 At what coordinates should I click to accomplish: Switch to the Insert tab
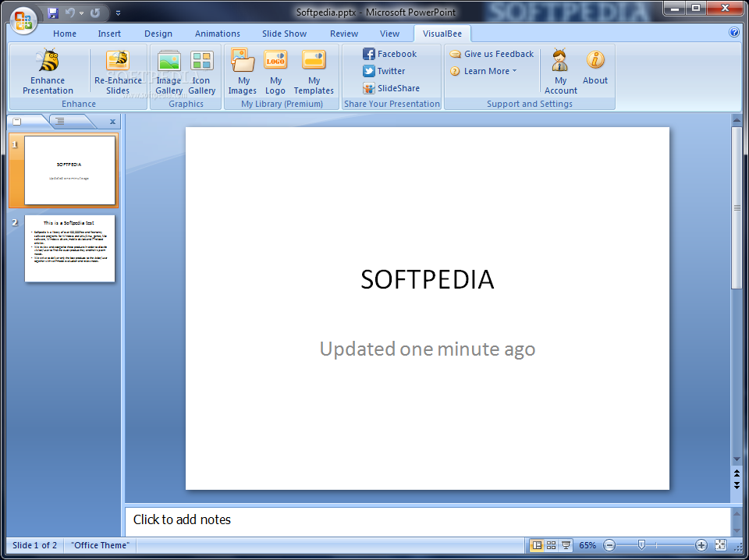tap(109, 34)
